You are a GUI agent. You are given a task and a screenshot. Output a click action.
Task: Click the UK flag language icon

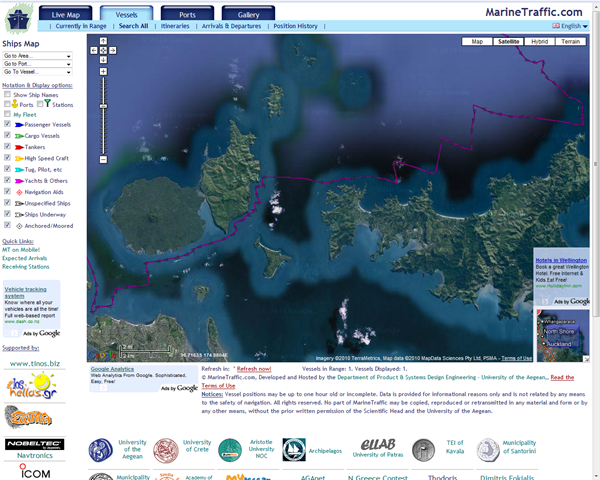(556, 26)
